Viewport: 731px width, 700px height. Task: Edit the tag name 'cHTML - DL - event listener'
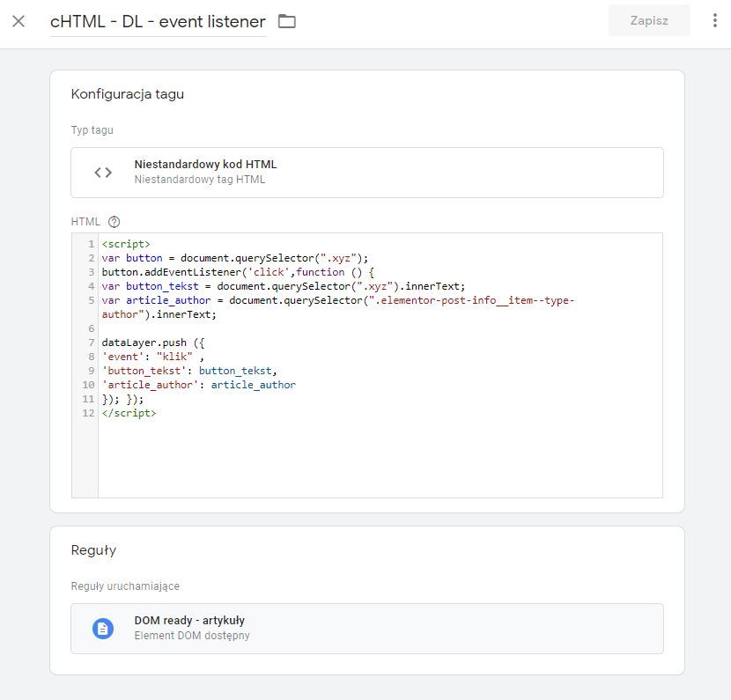(158, 21)
